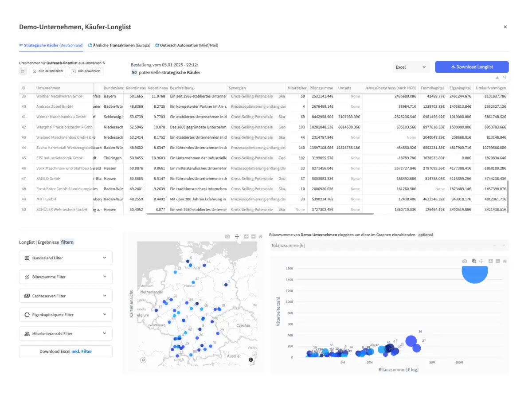Click the pencil edit icon next to Outreach-Shortlist
The image size is (532, 399).
pos(104,63)
